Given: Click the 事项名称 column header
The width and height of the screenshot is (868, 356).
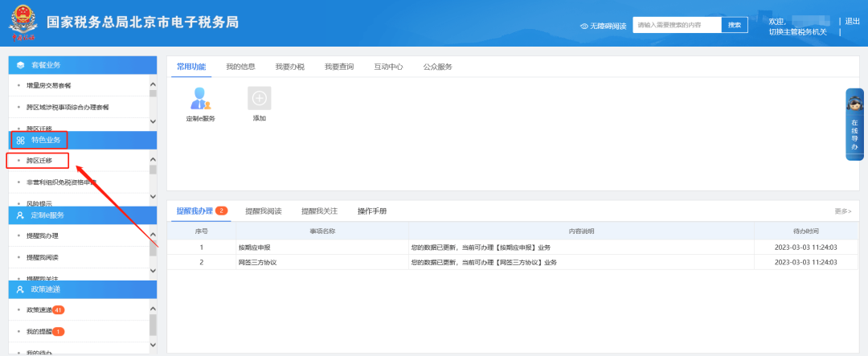Looking at the screenshot, I should click(x=322, y=231).
